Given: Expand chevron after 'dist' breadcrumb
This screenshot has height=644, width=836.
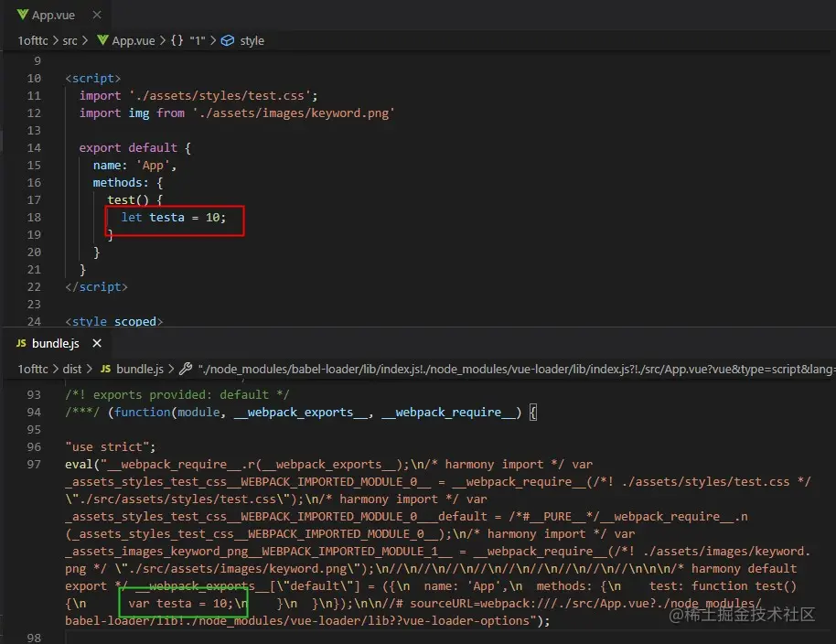Looking at the screenshot, I should click(89, 369).
